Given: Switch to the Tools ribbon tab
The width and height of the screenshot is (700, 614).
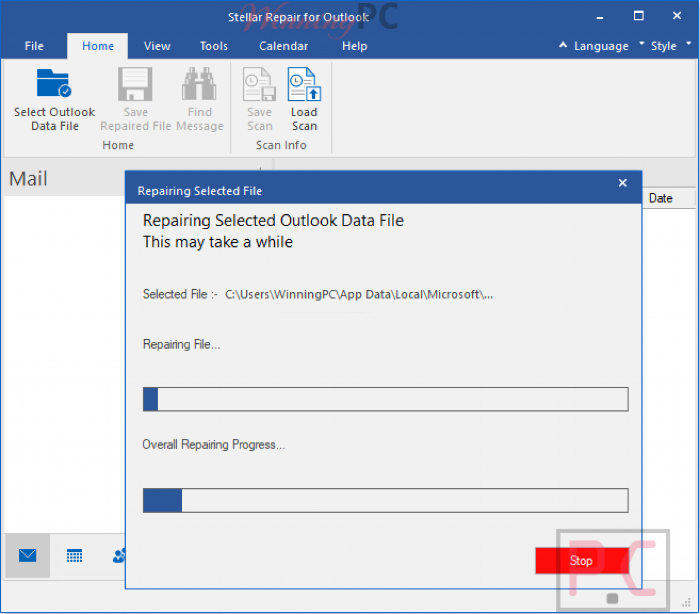Looking at the screenshot, I should 214,46.
